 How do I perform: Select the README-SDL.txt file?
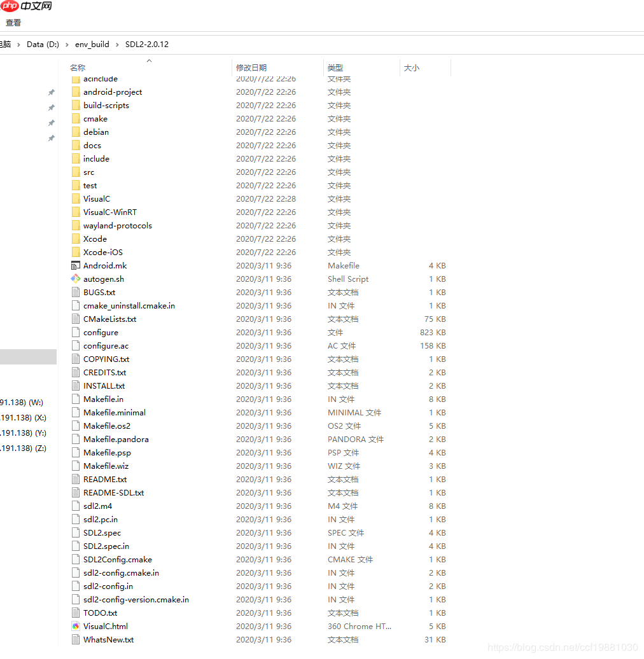[113, 492]
